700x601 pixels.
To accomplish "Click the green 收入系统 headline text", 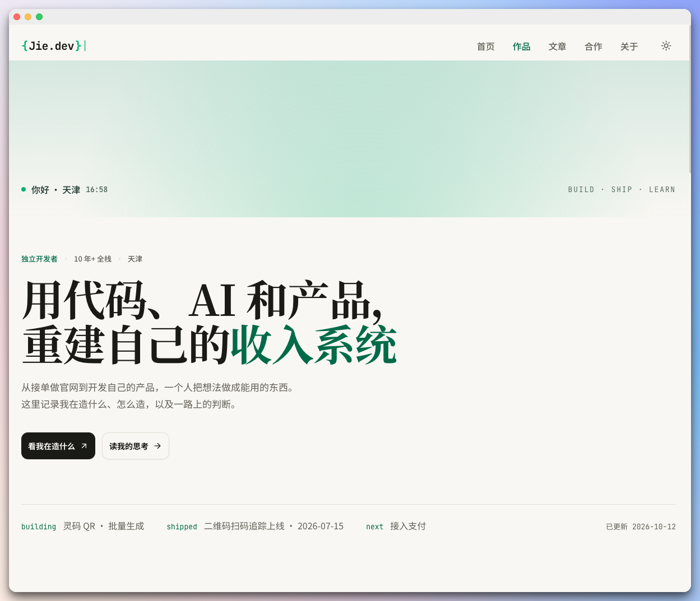I will [314, 345].
